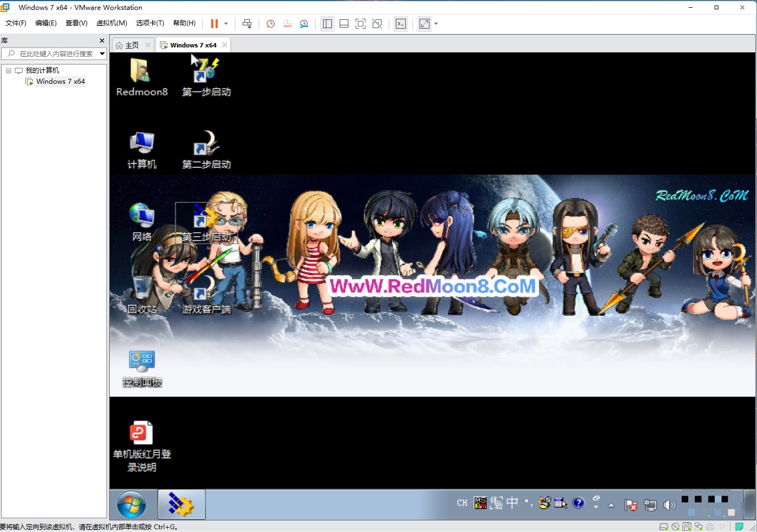Click the floppy drive status icon
Screen dimensions: 757x532
[687, 526]
